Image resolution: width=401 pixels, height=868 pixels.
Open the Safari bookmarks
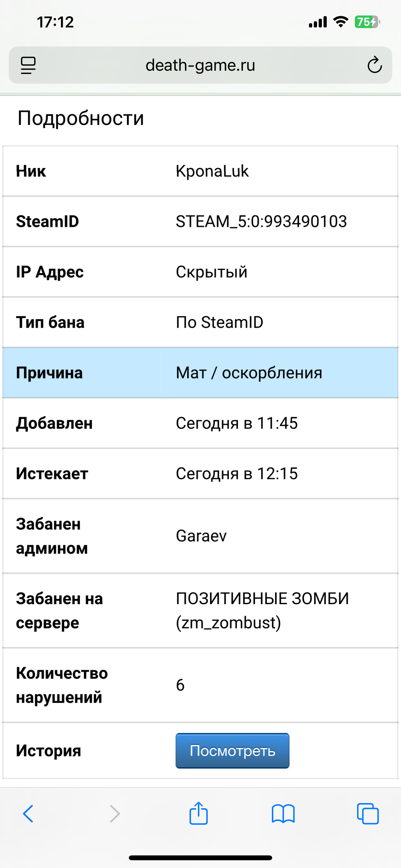[283, 814]
